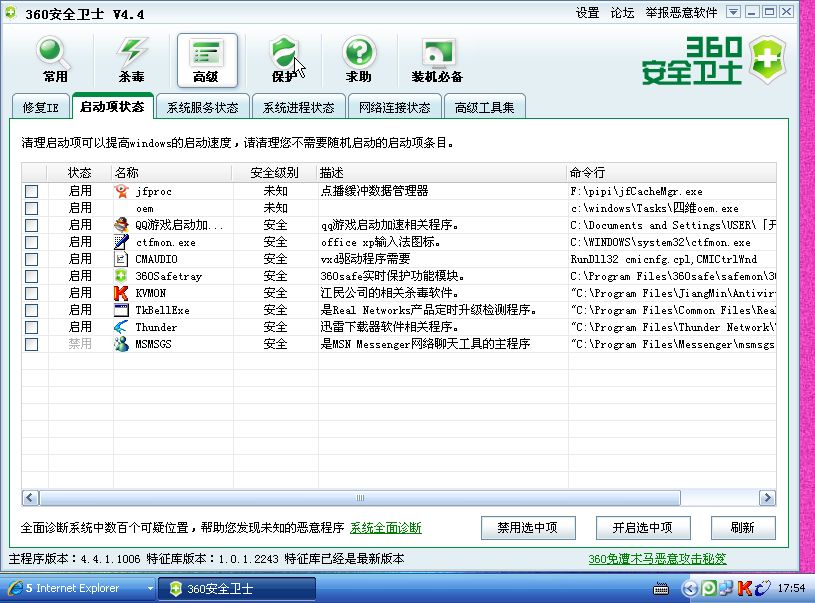Tick the QQ游戏启动加 row checkbox
Viewport: 815px width, 603px height.
[32, 225]
